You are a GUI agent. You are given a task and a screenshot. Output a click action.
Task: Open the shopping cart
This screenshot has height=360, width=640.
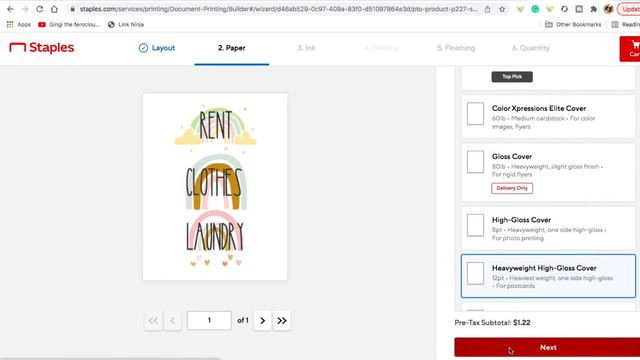[630, 49]
